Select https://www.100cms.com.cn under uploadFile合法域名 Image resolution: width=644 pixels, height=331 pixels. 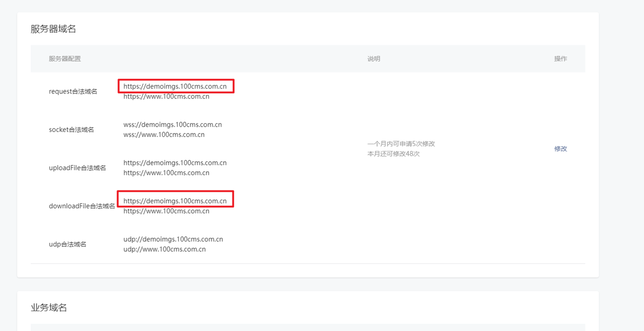166,173
